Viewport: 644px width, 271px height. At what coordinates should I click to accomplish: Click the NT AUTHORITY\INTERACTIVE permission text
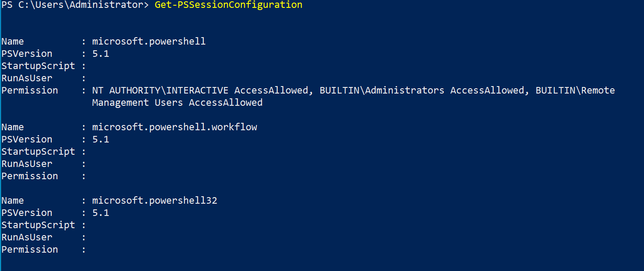pos(160,90)
